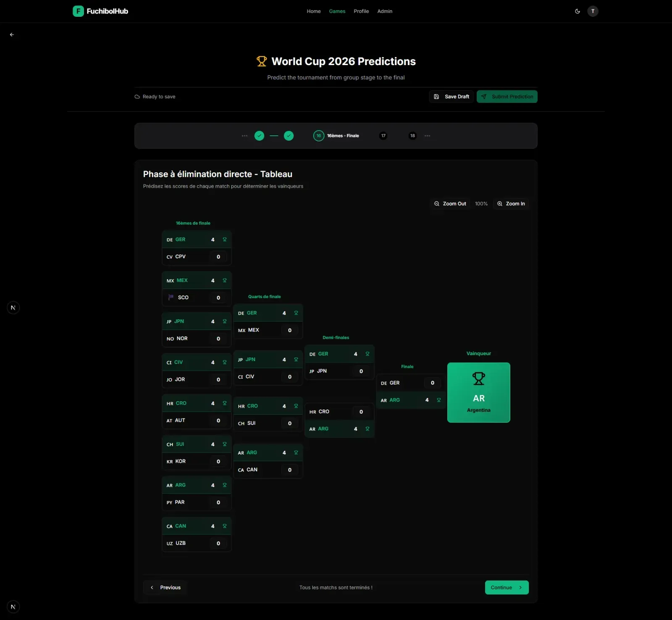Open the user avatar T menu

pos(593,11)
